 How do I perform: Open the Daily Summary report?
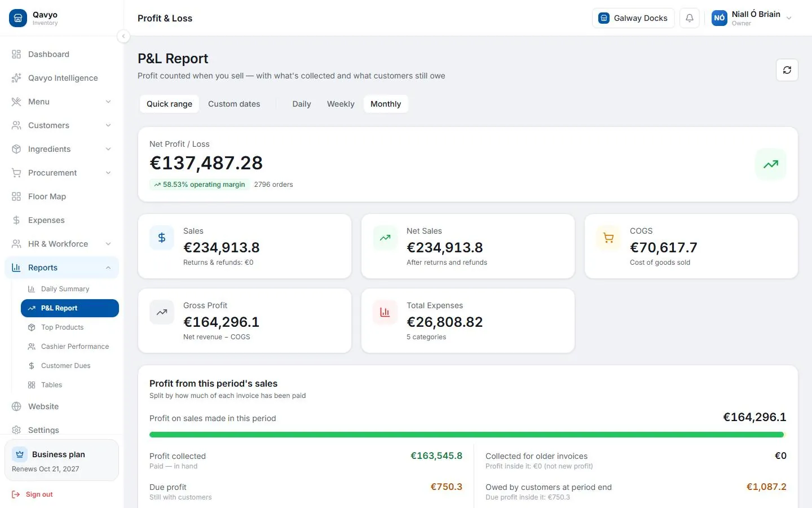[70, 289]
